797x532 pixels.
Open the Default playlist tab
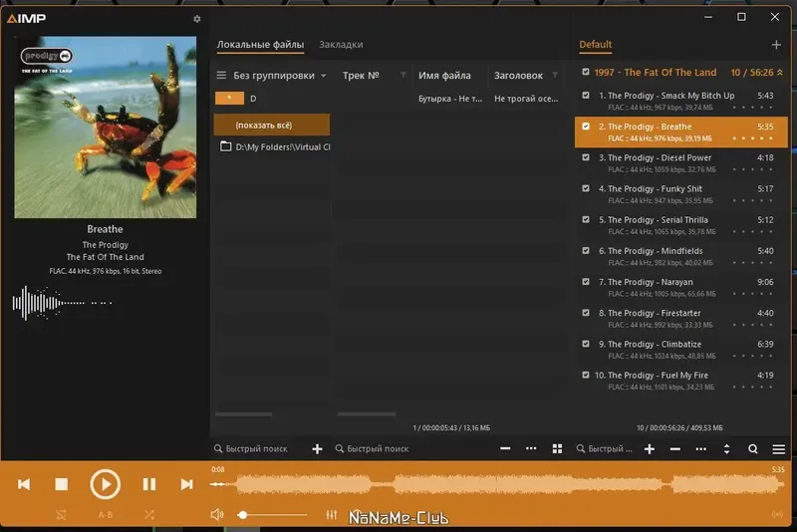(x=595, y=45)
